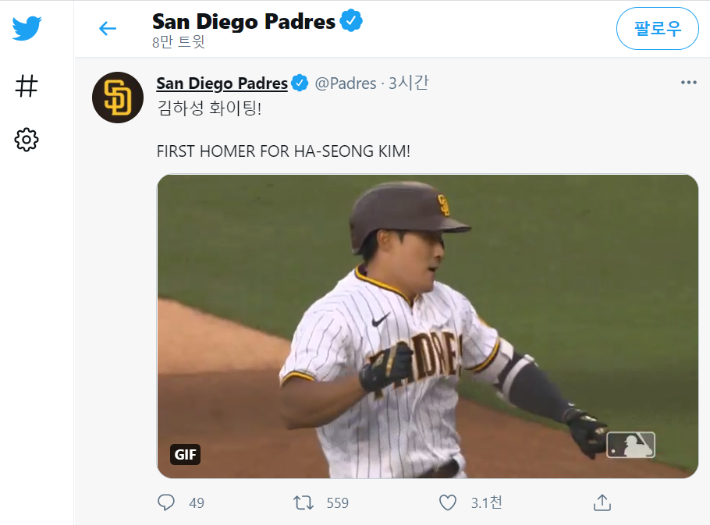
Task: Open the 3시간 tweet timestamp
Action: (408, 83)
